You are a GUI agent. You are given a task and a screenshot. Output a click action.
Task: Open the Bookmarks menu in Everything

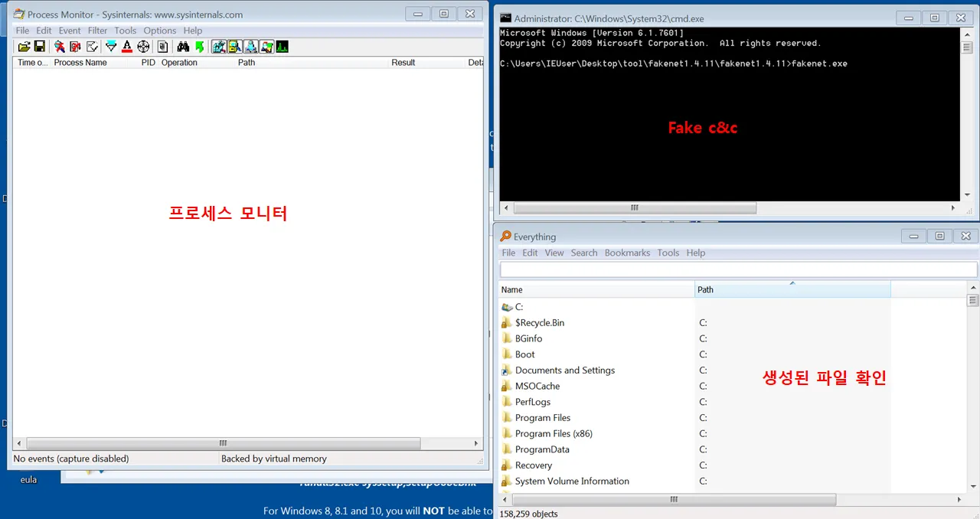[x=627, y=253]
